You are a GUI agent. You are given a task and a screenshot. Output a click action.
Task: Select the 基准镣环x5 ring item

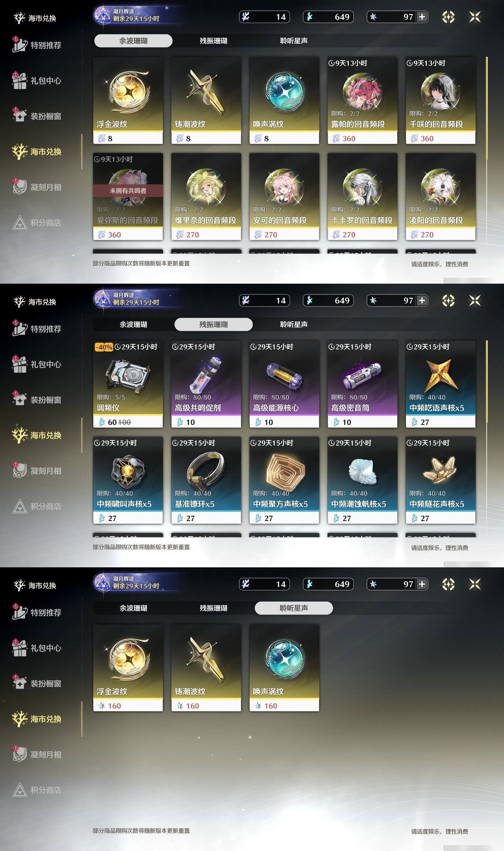point(206,480)
